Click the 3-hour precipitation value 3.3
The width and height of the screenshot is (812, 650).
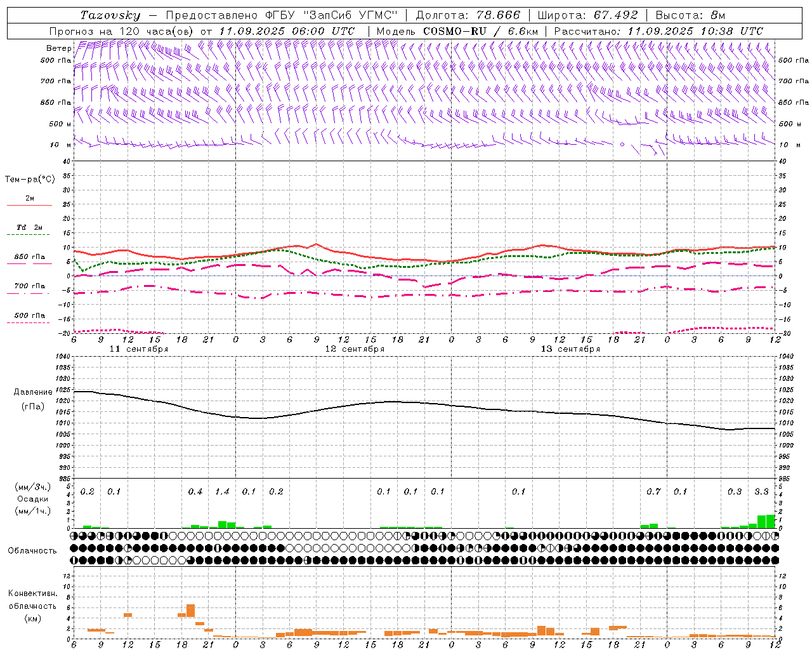[761, 491]
